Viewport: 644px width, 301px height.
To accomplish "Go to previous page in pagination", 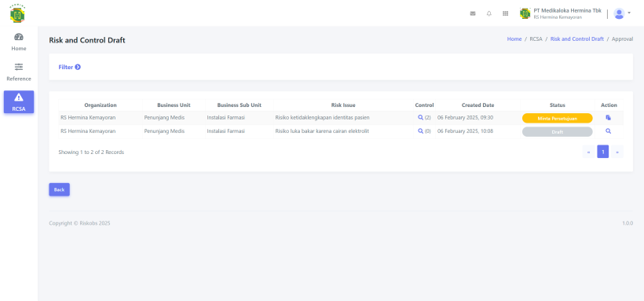I will 588,152.
